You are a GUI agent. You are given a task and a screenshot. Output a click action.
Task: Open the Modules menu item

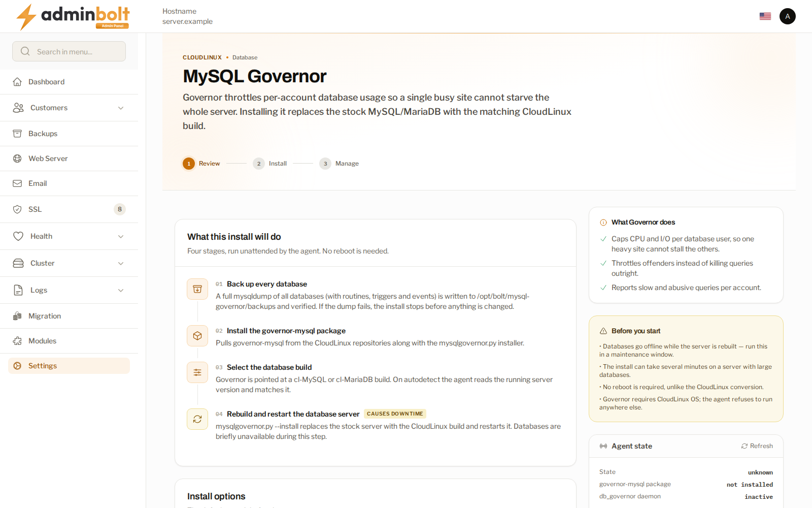69,341
